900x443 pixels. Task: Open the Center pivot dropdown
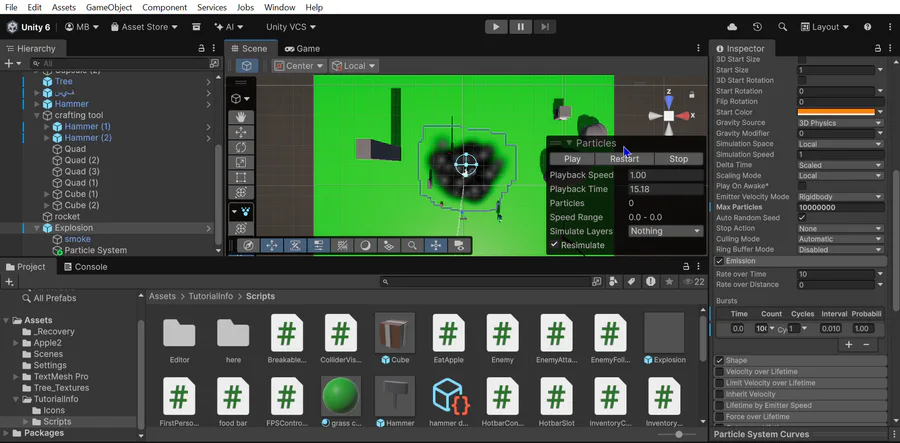point(299,66)
